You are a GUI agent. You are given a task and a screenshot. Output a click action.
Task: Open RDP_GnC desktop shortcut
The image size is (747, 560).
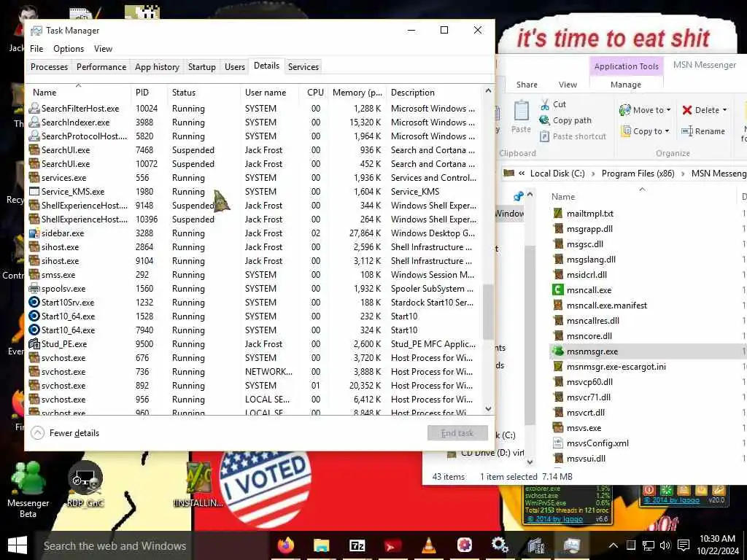(85, 484)
